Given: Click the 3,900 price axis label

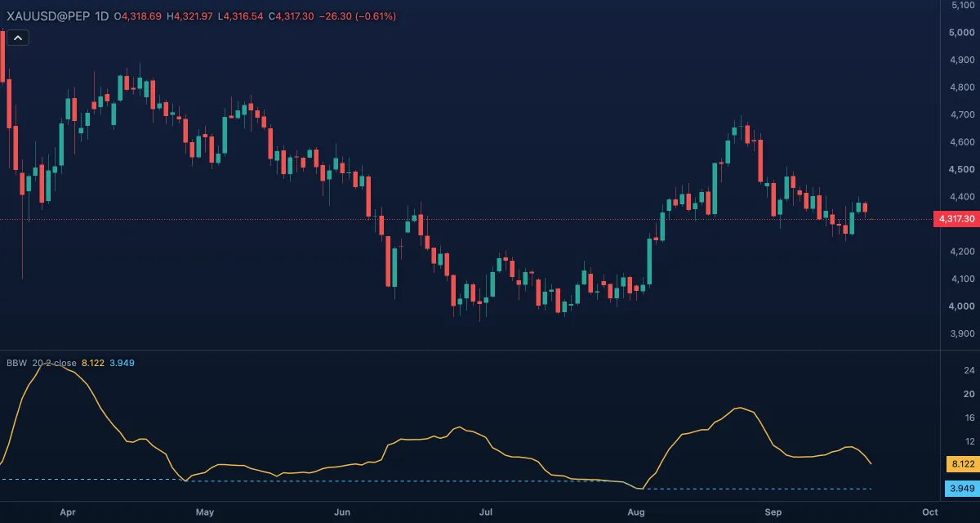Looking at the screenshot, I should click(x=964, y=333).
